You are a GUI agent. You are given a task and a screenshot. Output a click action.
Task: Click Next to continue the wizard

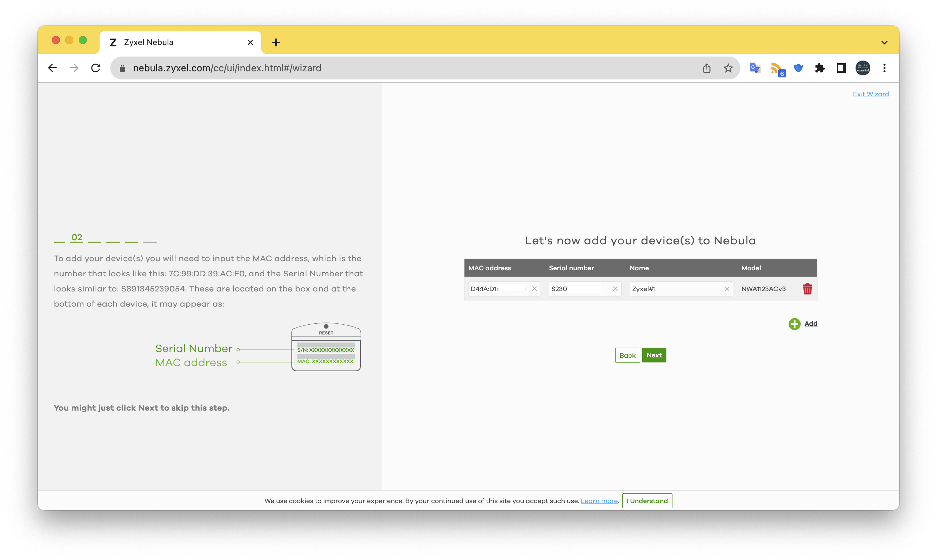coord(654,355)
